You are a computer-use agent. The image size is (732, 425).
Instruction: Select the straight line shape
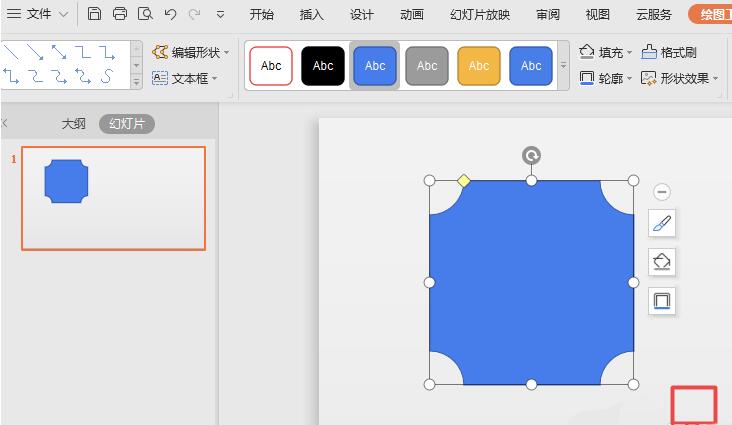[x=11, y=52]
